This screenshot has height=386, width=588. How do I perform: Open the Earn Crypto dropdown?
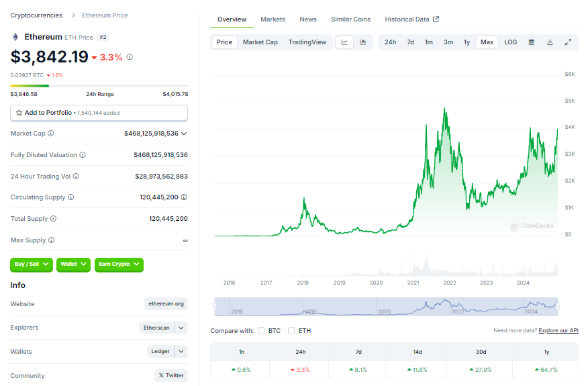119,264
